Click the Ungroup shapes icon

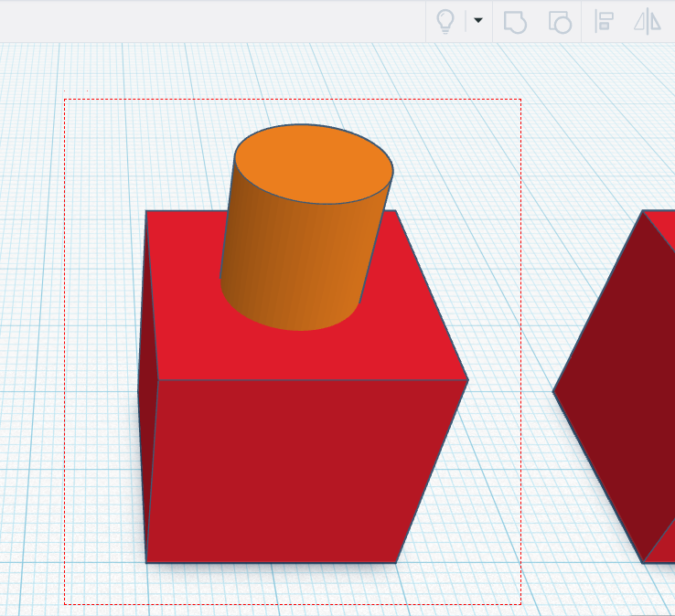[x=559, y=22]
